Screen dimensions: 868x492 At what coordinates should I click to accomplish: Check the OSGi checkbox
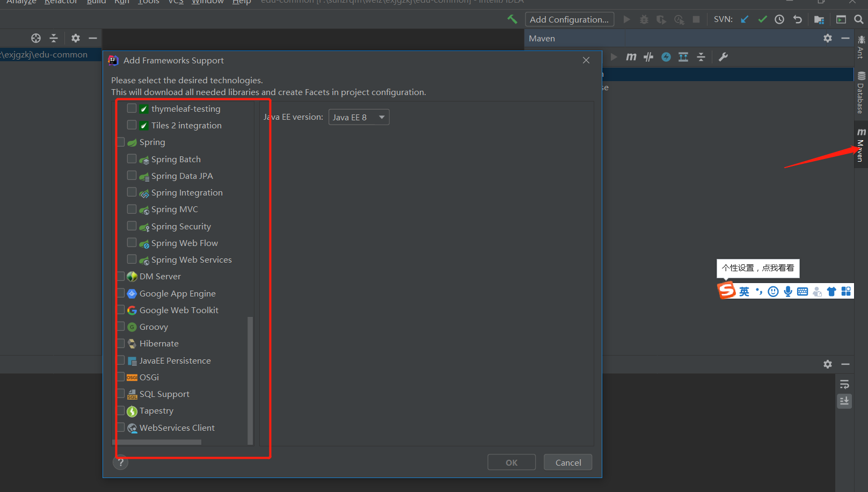(120, 377)
